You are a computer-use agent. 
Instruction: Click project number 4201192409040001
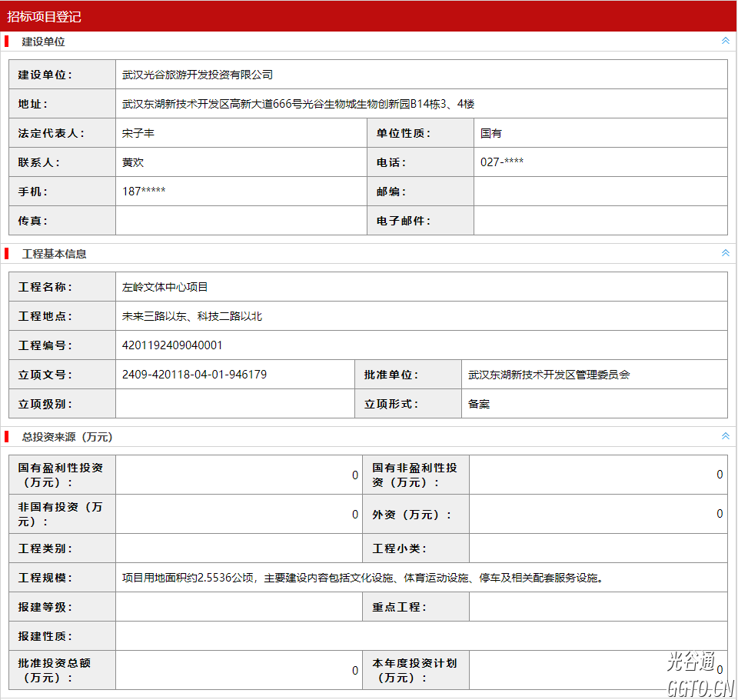(172, 345)
